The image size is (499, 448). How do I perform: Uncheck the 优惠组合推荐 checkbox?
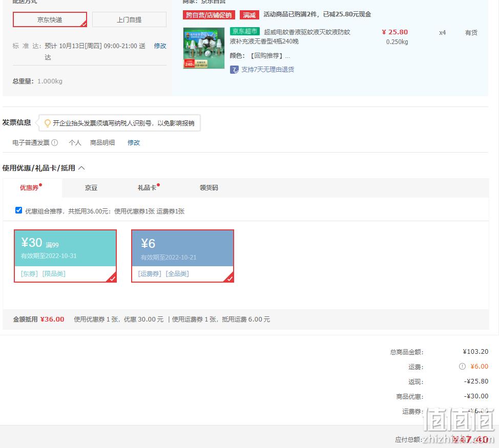pos(19,210)
